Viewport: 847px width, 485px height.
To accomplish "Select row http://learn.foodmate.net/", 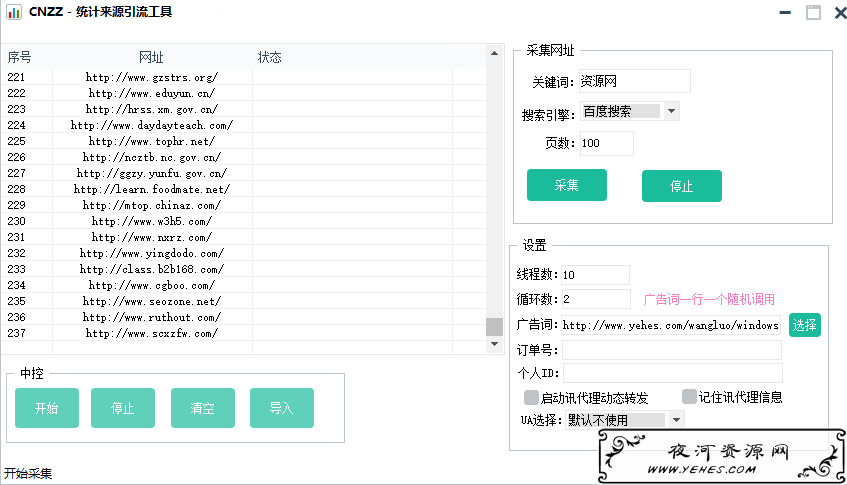I will tap(243, 189).
